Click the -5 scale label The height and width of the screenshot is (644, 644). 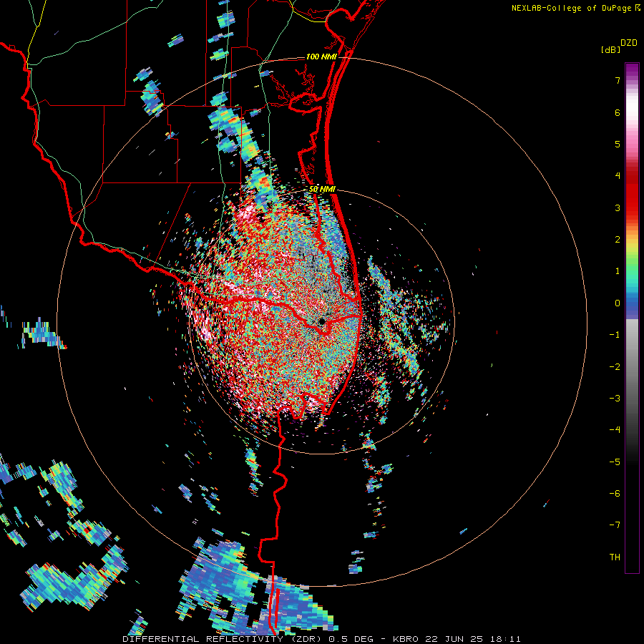click(615, 462)
